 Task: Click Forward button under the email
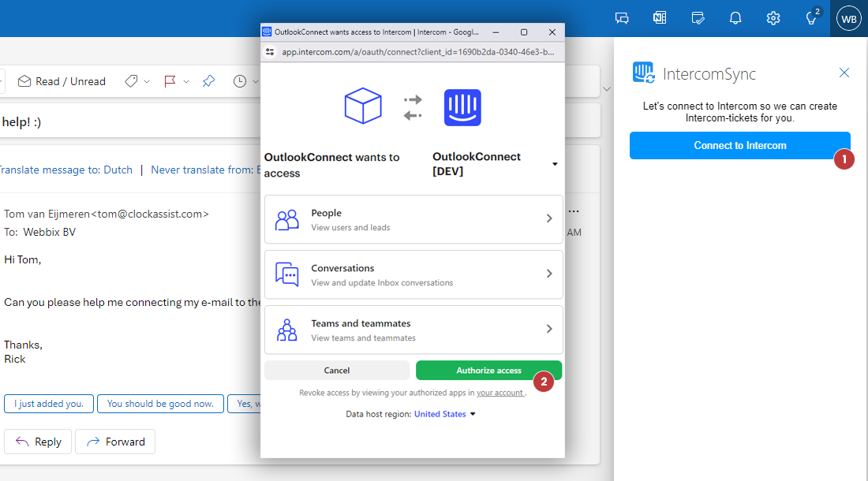(115, 442)
